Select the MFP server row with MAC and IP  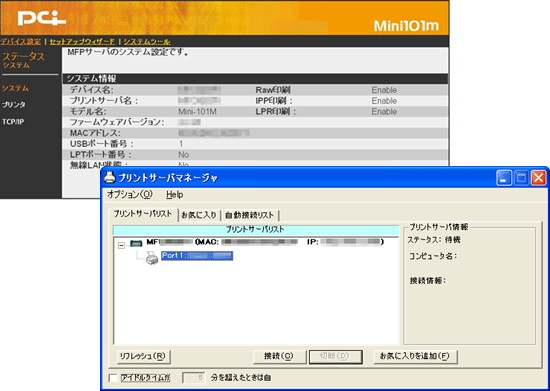265,242
